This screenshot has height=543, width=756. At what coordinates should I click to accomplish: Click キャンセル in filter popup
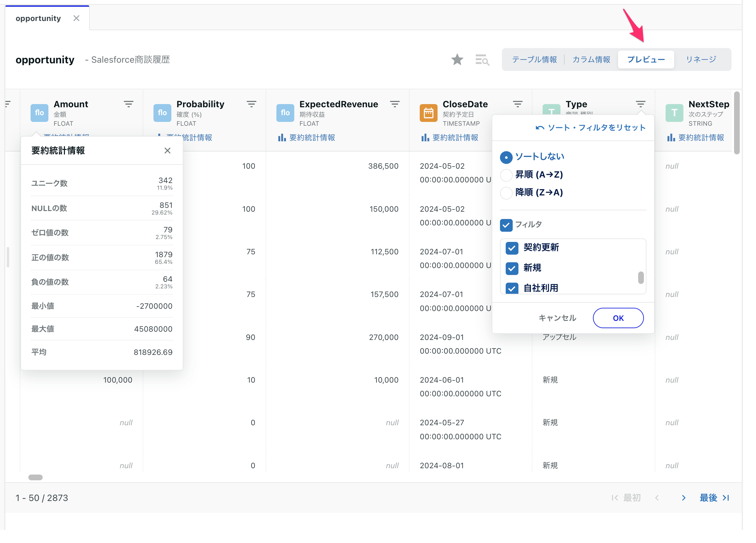pos(557,318)
